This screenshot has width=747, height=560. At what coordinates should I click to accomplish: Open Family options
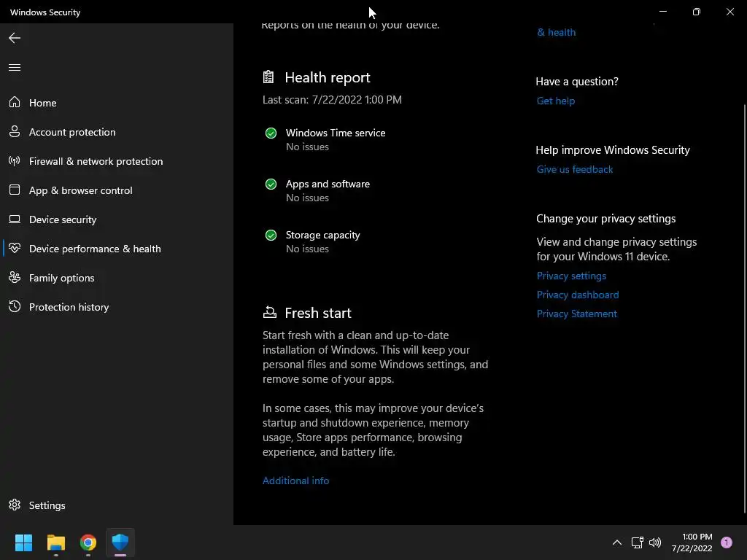tap(117, 277)
